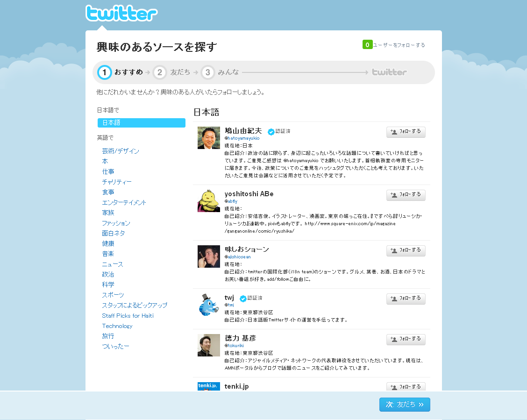The height and width of the screenshot is (420, 527).
Task: Open the スタッフによるピックアップ category
Action: point(135,306)
